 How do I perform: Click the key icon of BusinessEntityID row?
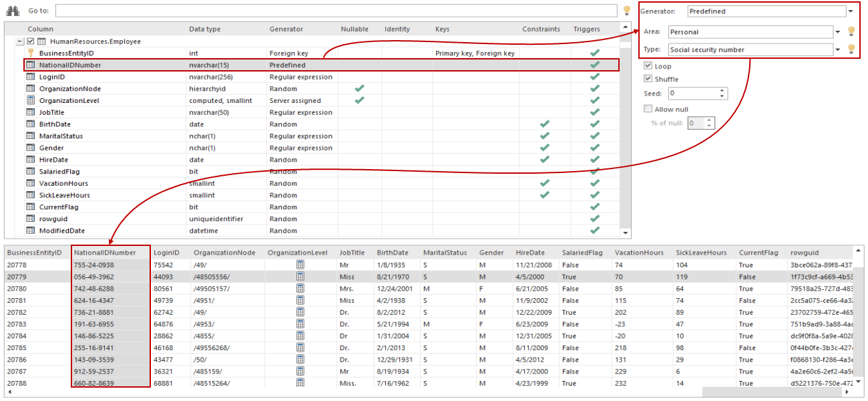30,53
